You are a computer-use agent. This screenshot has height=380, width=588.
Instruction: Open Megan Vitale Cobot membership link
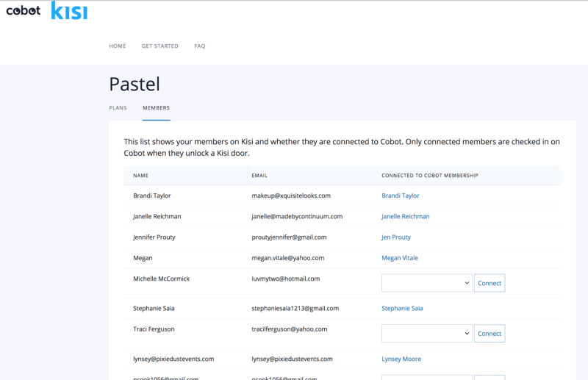pos(400,258)
